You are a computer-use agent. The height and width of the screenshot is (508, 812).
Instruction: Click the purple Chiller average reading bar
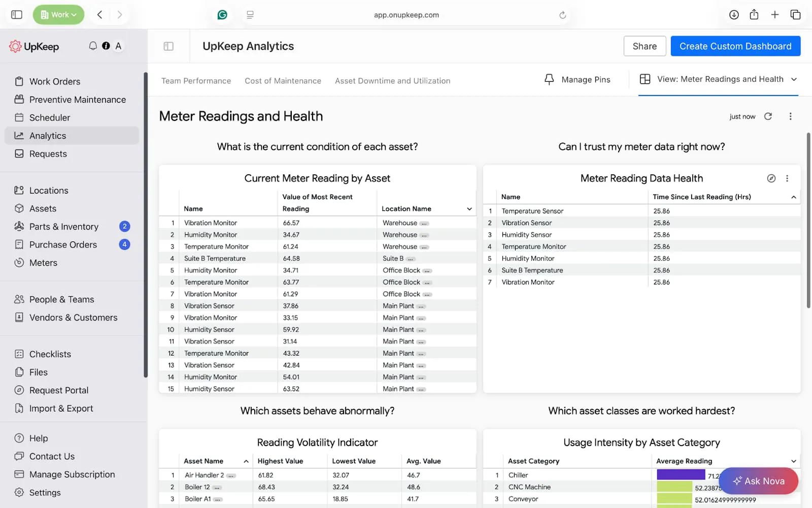click(681, 475)
